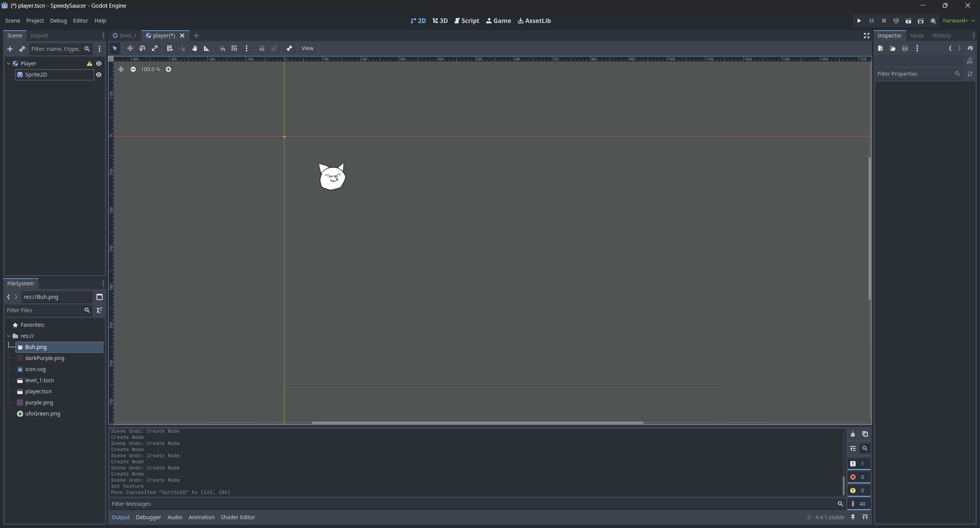Open the Project menu
The width and height of the screenshot is (980, 528).
35,21
